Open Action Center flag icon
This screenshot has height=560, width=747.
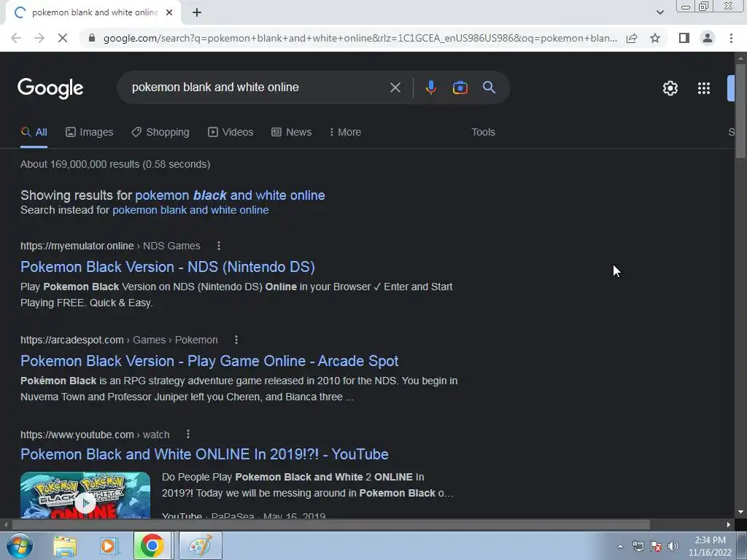pos(656,546)
